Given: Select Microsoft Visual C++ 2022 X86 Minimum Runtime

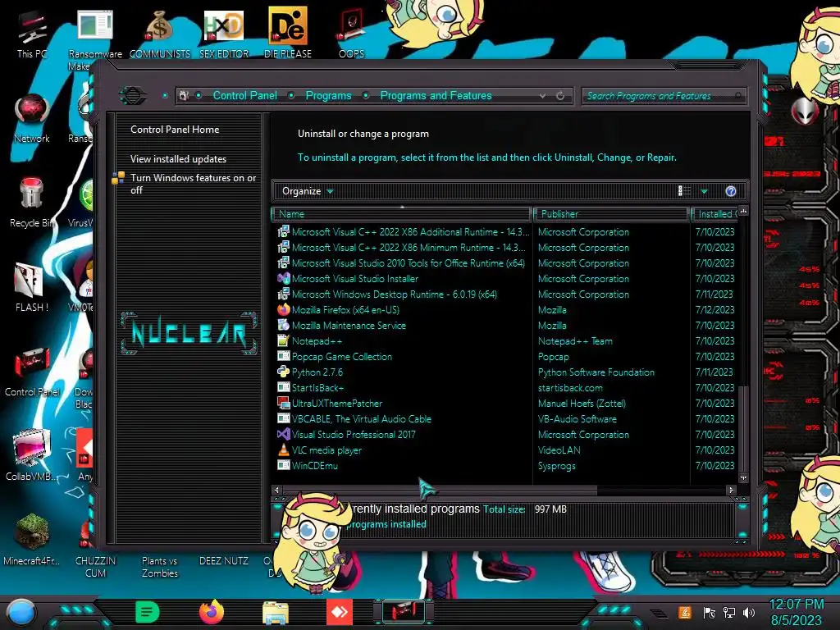Looking at the screenshot, I should click(400, 248).
